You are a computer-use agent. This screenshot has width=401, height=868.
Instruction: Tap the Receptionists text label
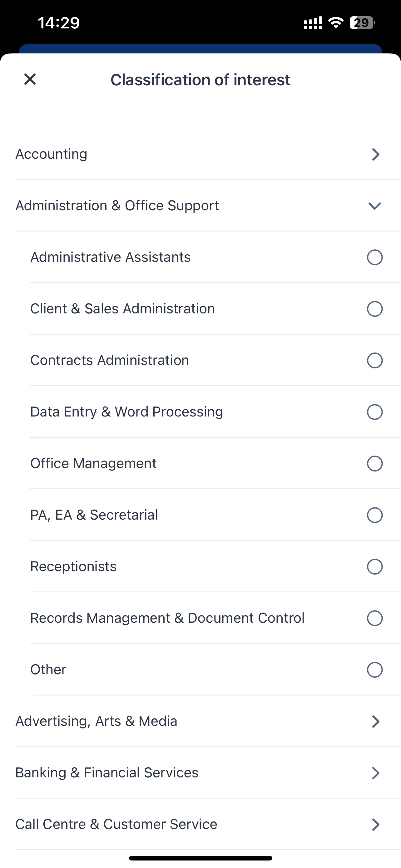tap(73, 566)
